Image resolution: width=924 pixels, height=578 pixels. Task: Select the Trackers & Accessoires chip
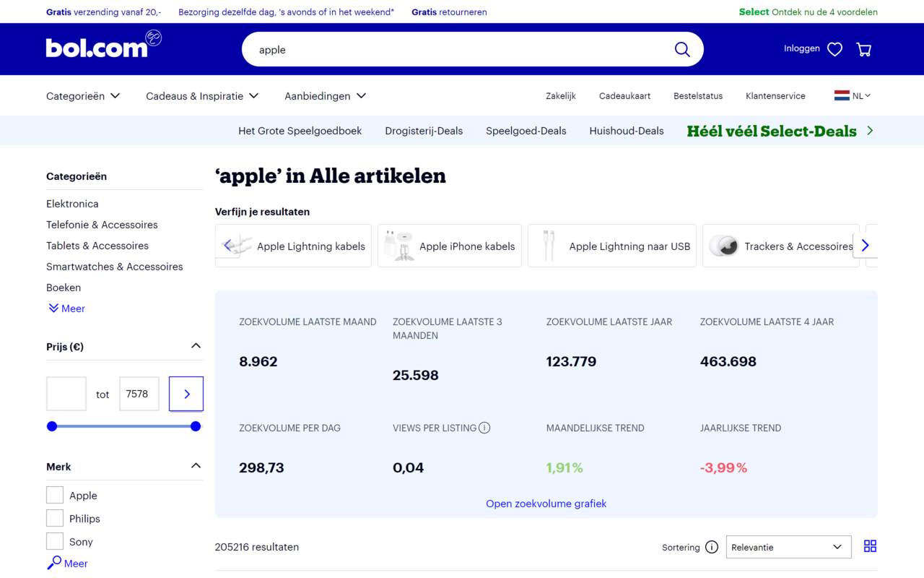tap(781, 246)
